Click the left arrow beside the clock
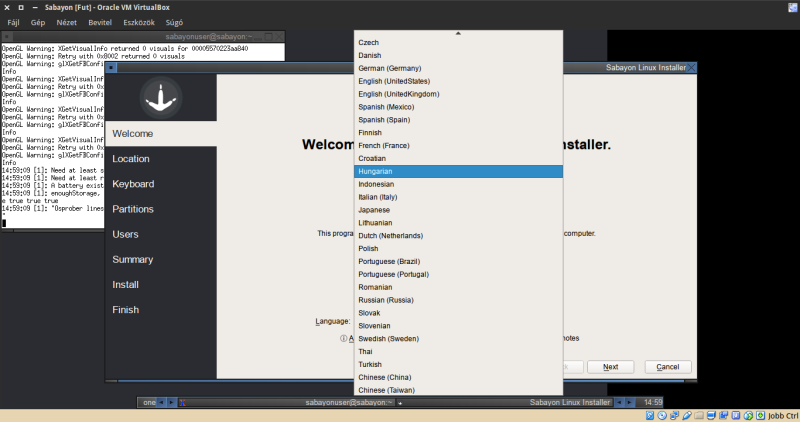The width and height of the screenshot is (800, 422). pyautogui.click(x=619, y=403)
